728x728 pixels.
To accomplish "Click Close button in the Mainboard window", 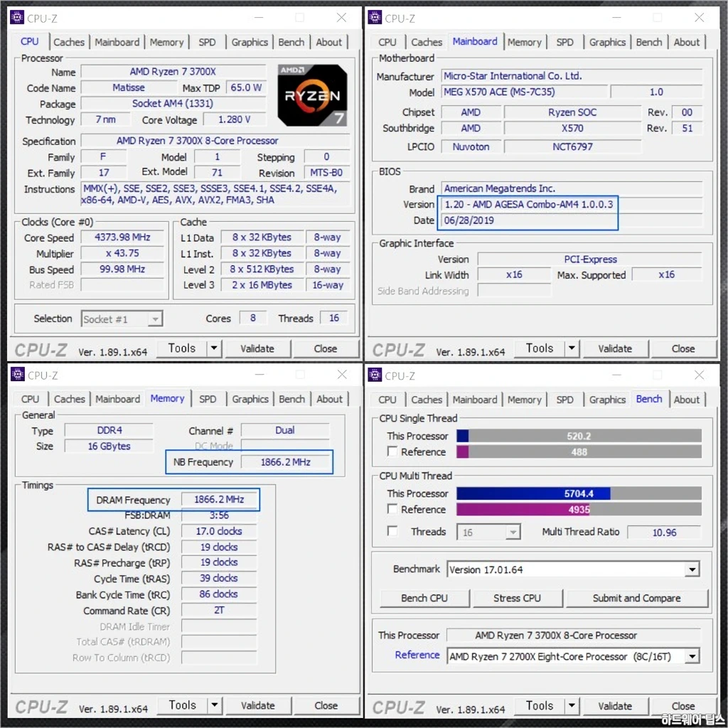I will 683,348.
